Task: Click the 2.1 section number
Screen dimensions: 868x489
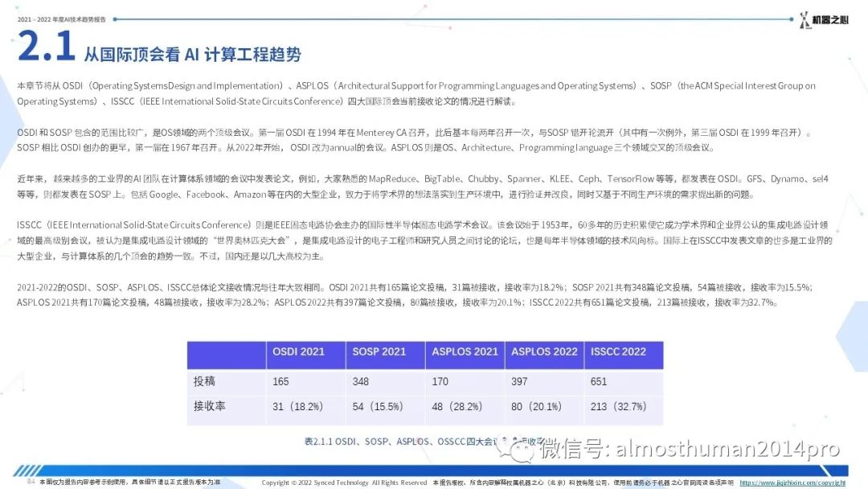Action: pyautogui.click(x=47, y=47)
